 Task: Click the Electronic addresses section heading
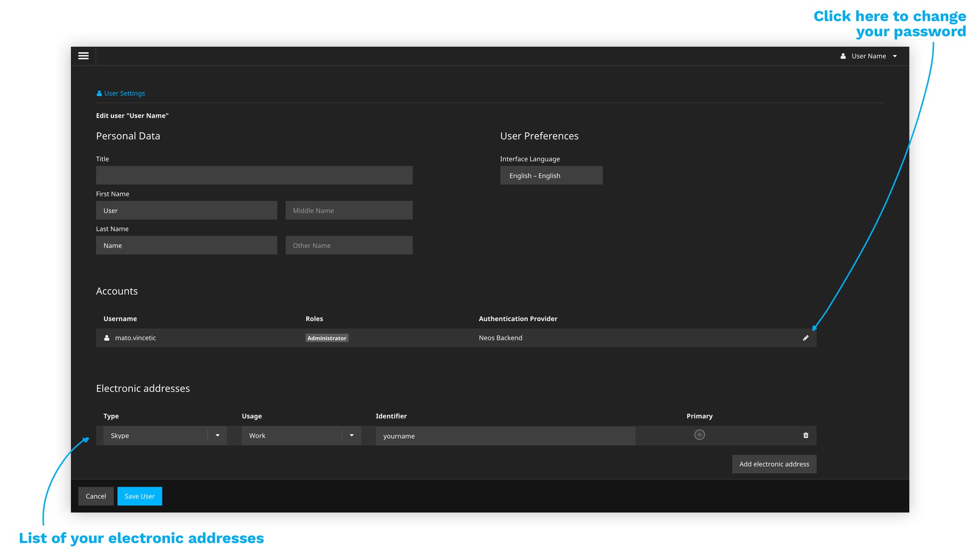click(x=143, y=388)
